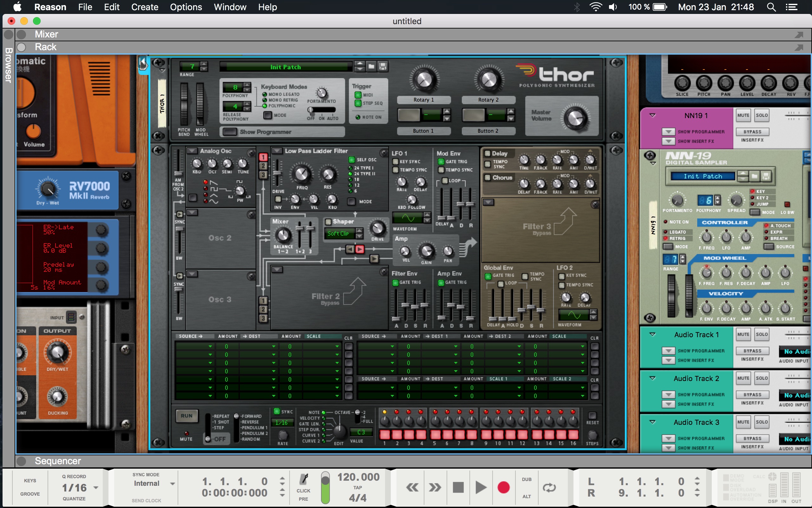The height and width of the screenshot is (508, 812).
Task: Click the metronome Click icon
Action: pyautogui.click(x=304, y=479)
